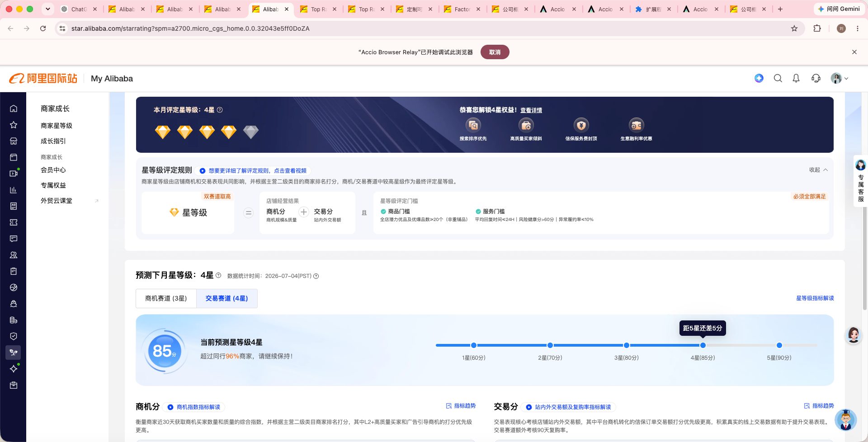The width and height of the screenshot is (868, 442).
Task: Click the 取消 button in the debug bar
Action: click(495, 52)
